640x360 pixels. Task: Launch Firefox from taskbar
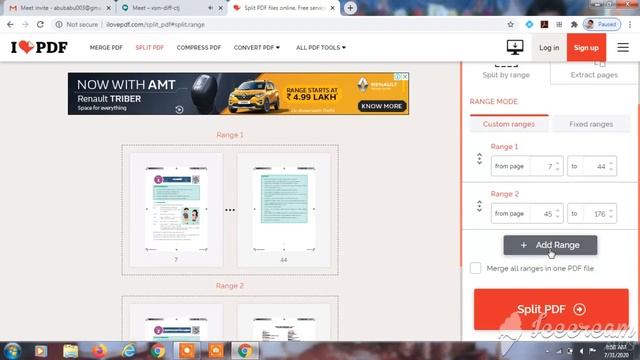tap(99, 351)
